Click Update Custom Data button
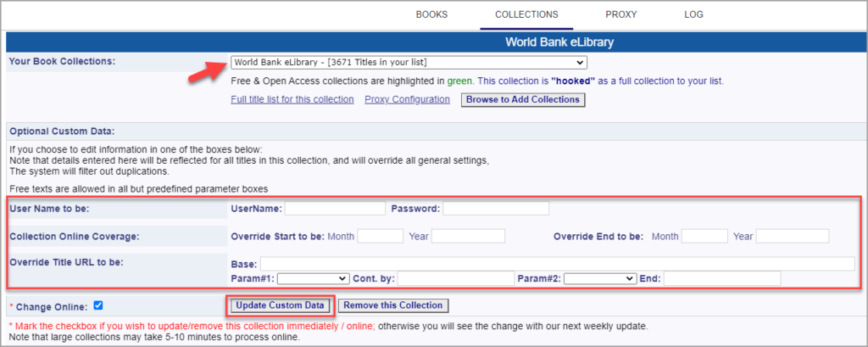 click(280, 305)
